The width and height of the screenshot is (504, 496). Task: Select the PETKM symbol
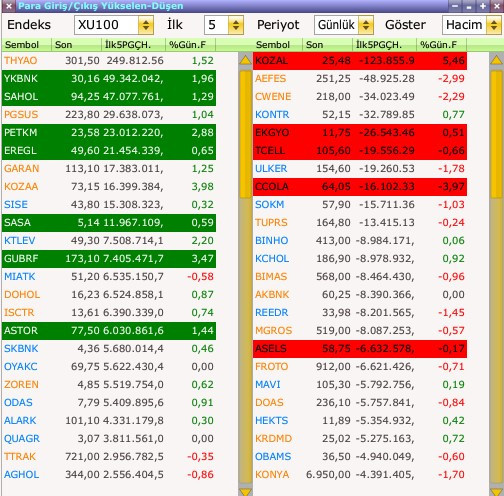pos(20,133)
